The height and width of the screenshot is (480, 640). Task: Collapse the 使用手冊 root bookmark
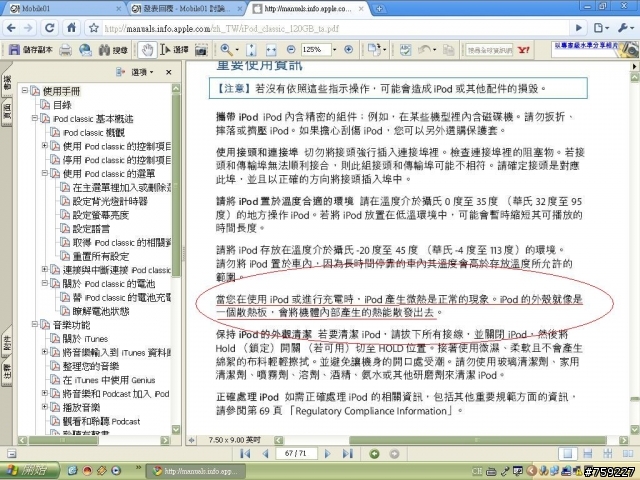tap(25, 90)
